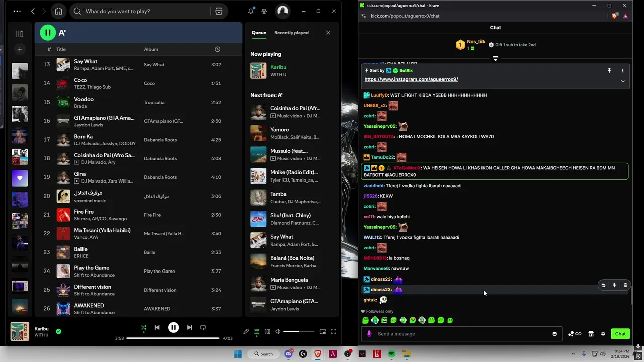Pin the dinoss23 message

[x=614, y=285]
